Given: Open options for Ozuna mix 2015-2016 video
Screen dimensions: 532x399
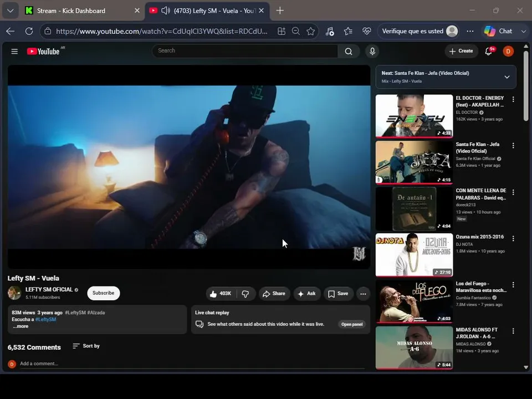Looking at the screenshot, I should coord(513,238).
